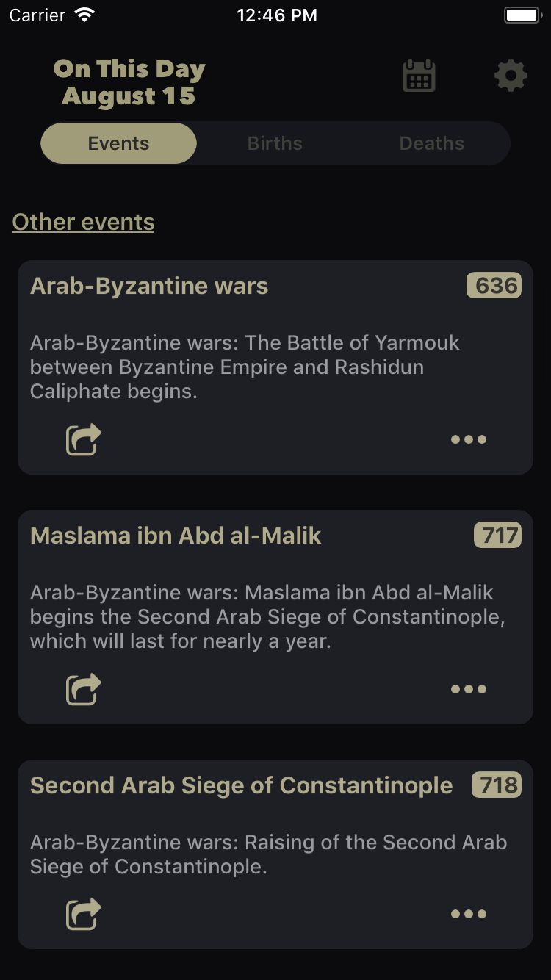Follow the Other events link
Screen dimensions: 551x980
coord(83,222)
